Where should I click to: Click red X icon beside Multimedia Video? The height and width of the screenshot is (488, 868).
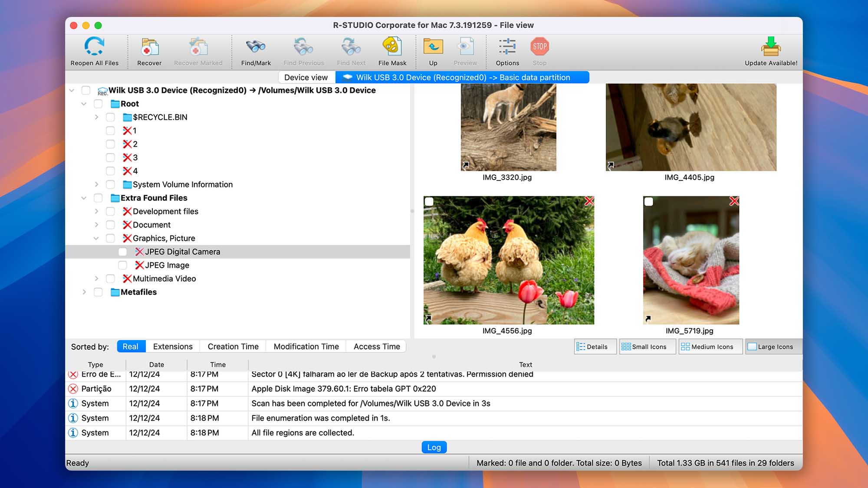[x=127, y=278]
